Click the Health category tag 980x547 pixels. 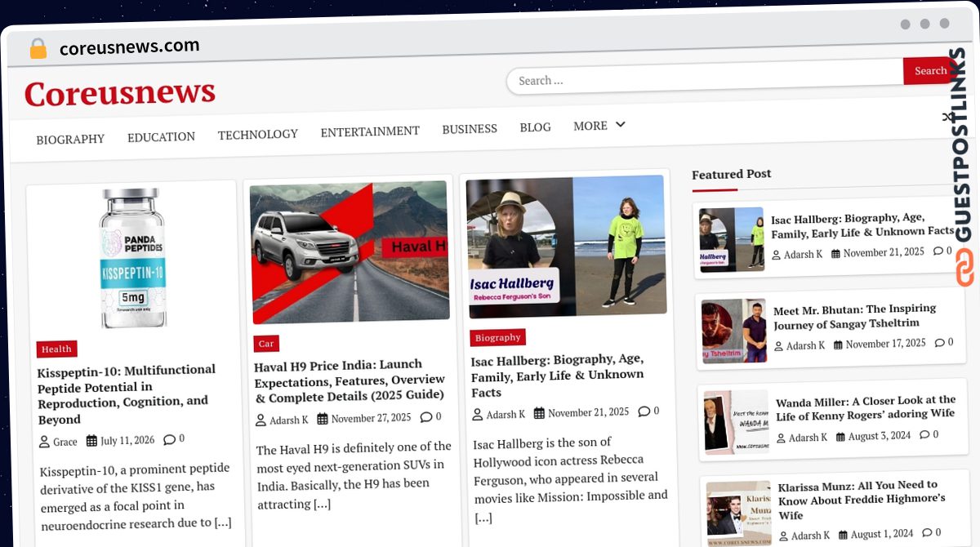tap(56, 349)
